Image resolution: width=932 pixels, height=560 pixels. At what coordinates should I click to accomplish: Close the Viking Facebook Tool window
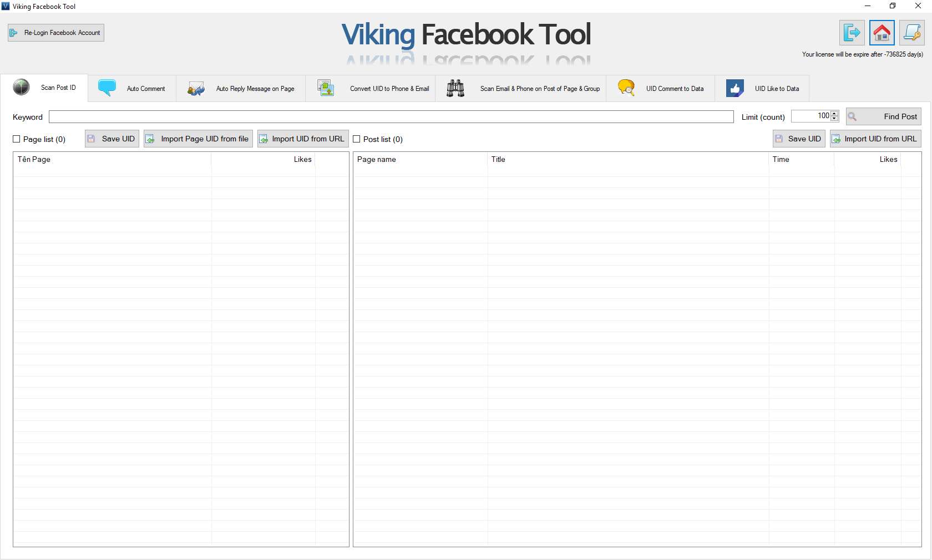pos(918,6)
